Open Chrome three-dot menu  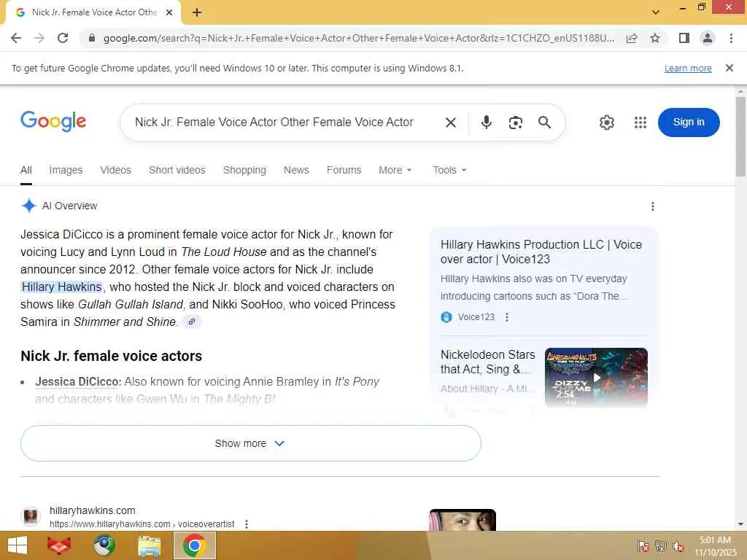[x=731, y=38]
